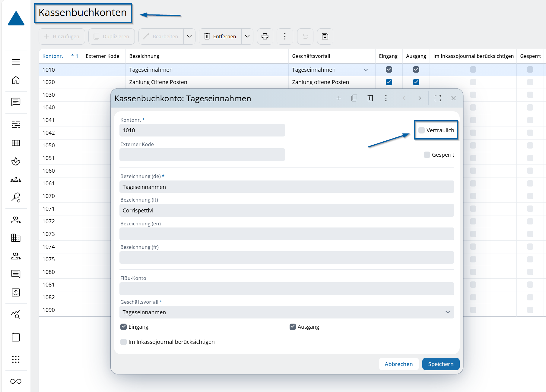Click the save disk icon in the toolbar
Image resolution: width=546 pixels, height=392 pixels.
[325, 36]
